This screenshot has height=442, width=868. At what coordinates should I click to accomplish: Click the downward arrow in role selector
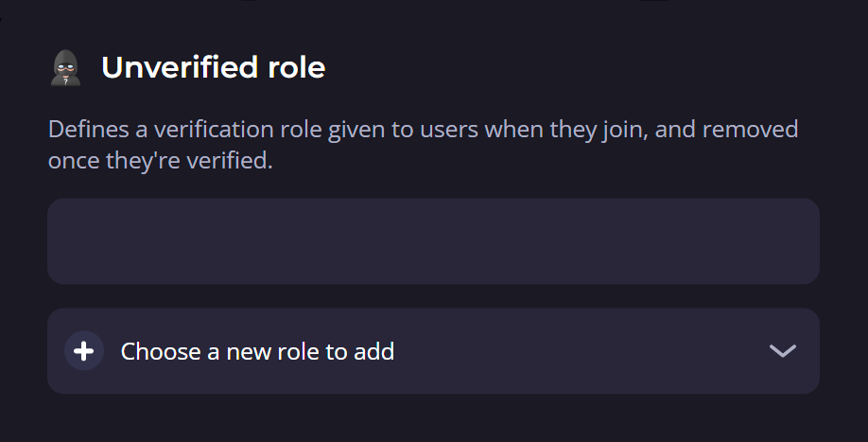click(782, 351)
